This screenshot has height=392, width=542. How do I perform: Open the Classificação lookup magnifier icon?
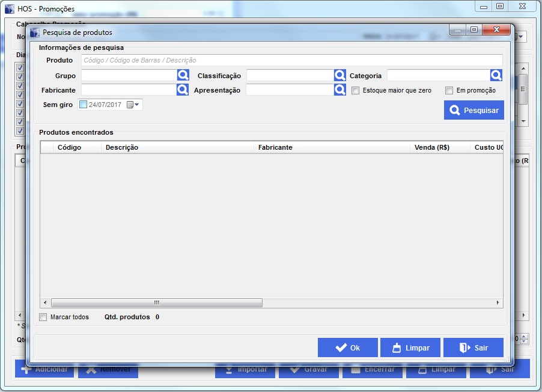340,75
